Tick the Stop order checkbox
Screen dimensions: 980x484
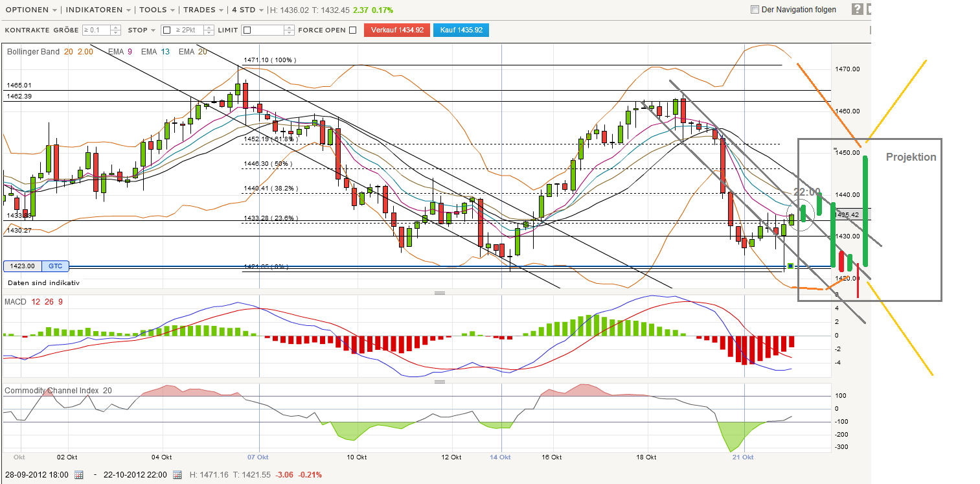[166, 30]
